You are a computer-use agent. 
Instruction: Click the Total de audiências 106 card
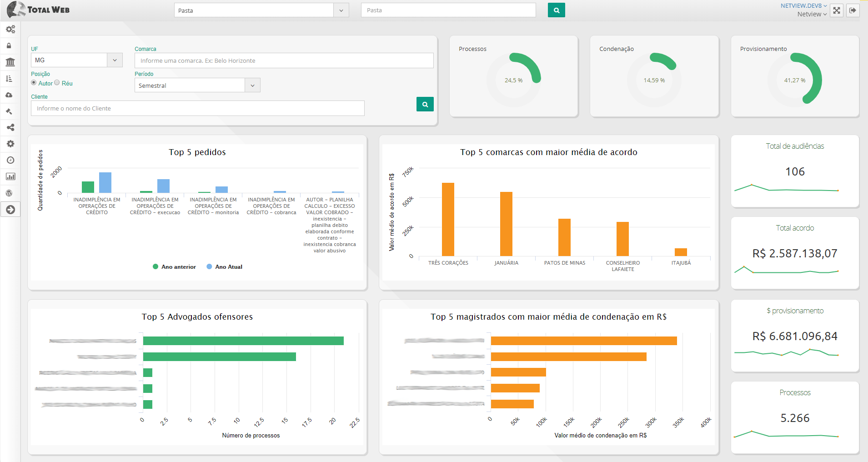tap(795, 171)
